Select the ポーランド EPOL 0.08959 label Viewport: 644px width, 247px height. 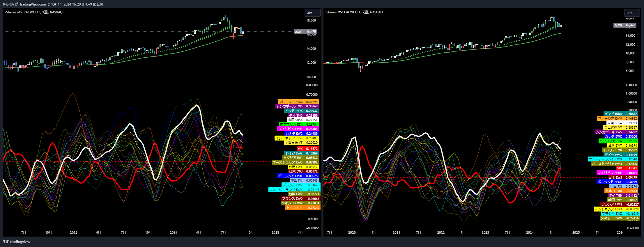617,182
